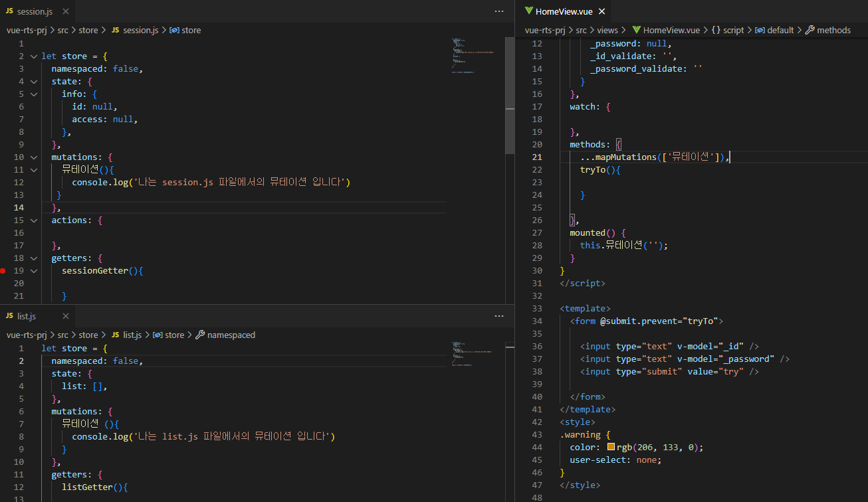The height and width of the screenshot is (502, 868).
Task: Open more actions menu for session.js editor group
Action: (x=499, y=11)
